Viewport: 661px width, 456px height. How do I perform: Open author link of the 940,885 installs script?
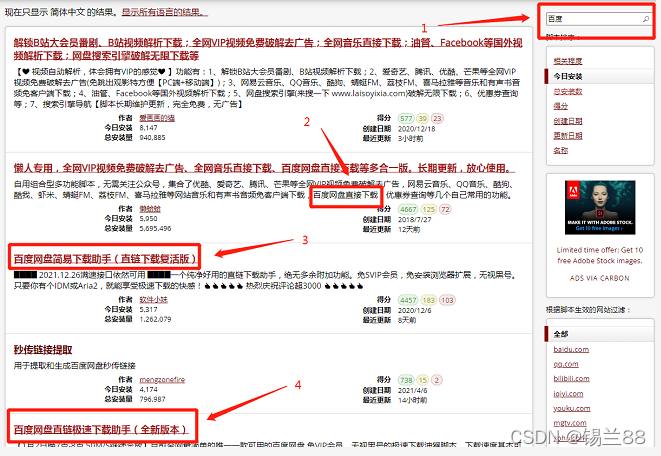point(157,118)
